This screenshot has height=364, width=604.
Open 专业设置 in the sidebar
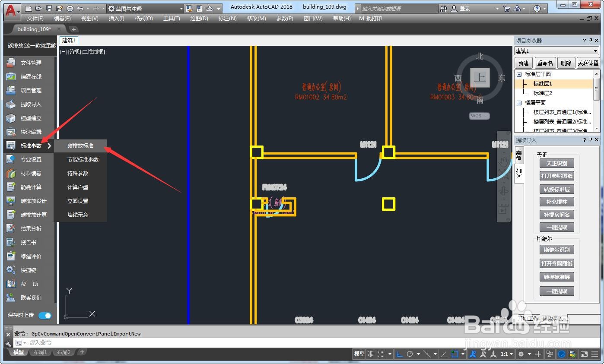29,159
